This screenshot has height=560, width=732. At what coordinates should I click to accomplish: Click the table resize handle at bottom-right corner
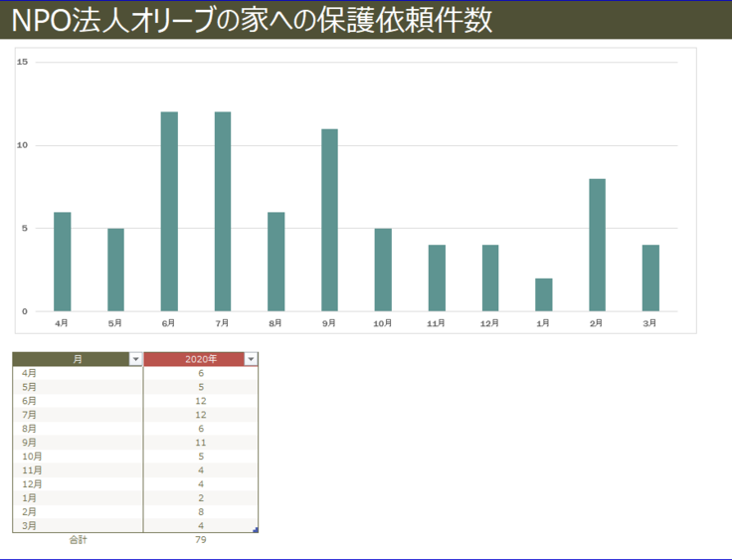point(256,530)
